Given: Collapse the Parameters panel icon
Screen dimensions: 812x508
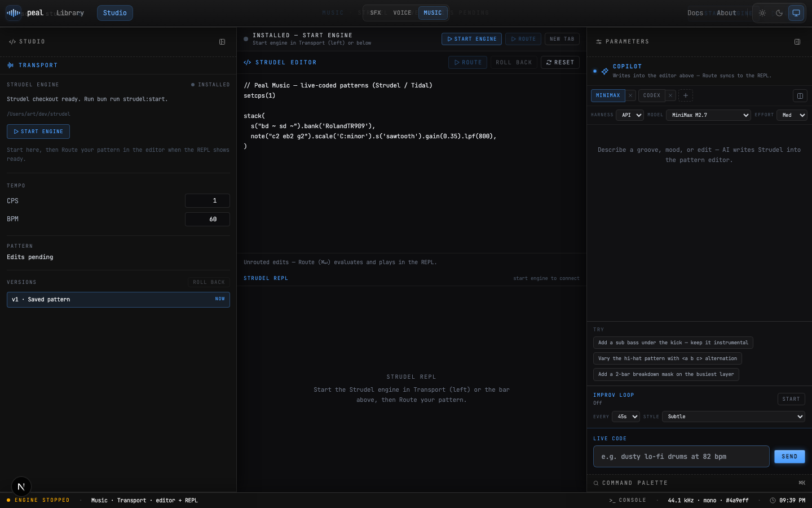Looking at the screenshot, I should click(x=797, y=42).
